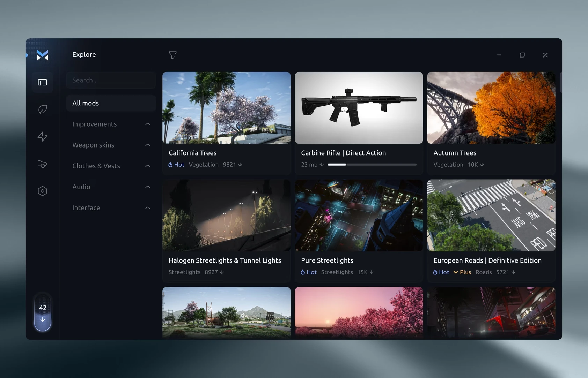The image size is (588, 378).
Task: Click download arrow next to 5721
Action: (513, 272)
